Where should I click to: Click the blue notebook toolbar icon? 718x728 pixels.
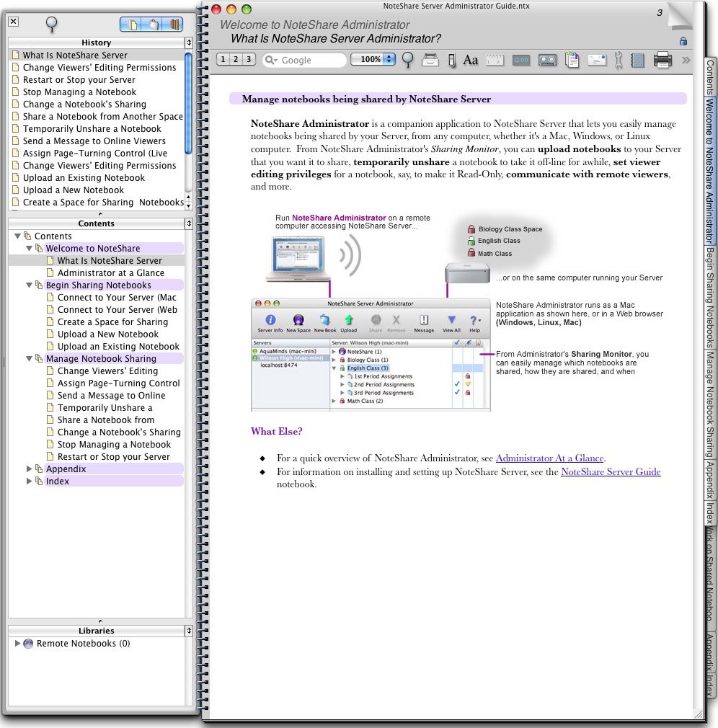(638, 60)
